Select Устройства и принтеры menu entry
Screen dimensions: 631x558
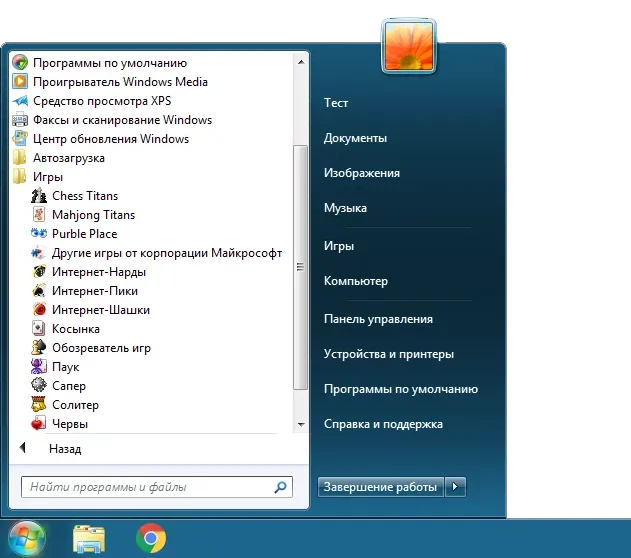(x=388, y=354)
